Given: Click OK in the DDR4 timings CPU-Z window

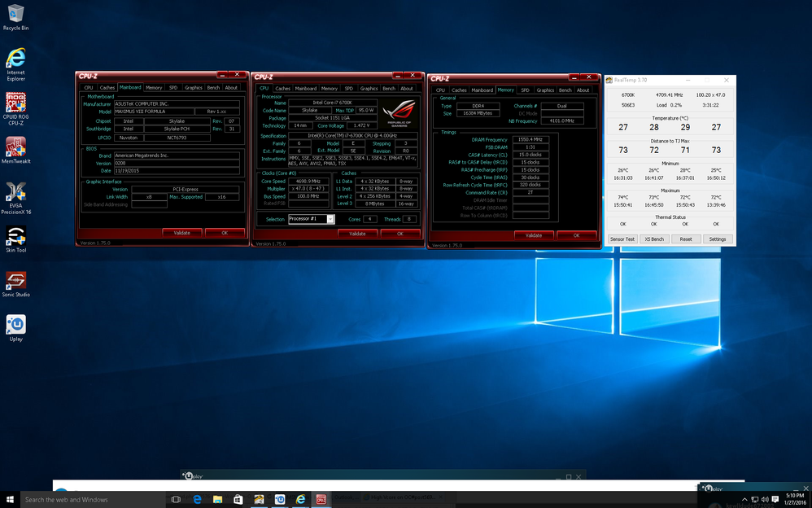Looking at the screenshot, I should click(x=576, y=235).
